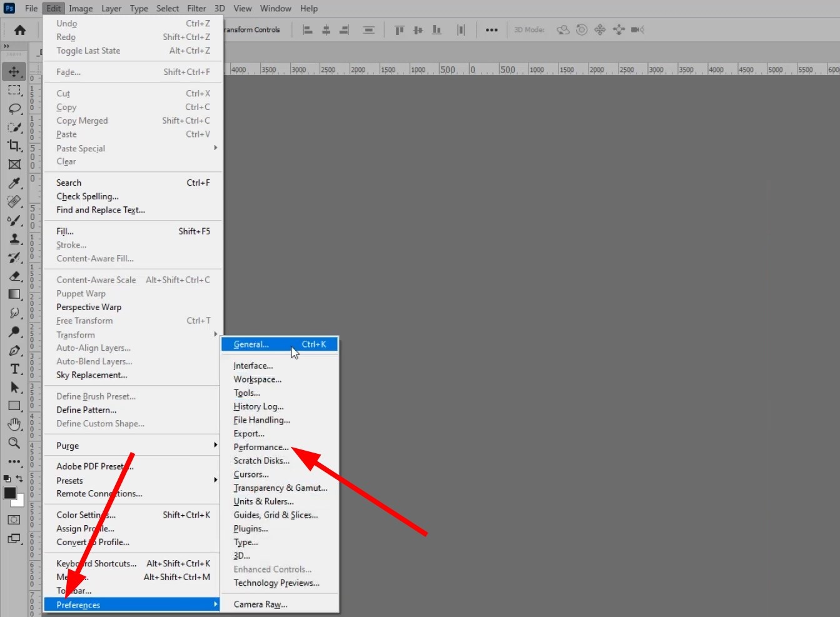
Task: Expand the Purge submenu
Action: (x=132, y=446)
